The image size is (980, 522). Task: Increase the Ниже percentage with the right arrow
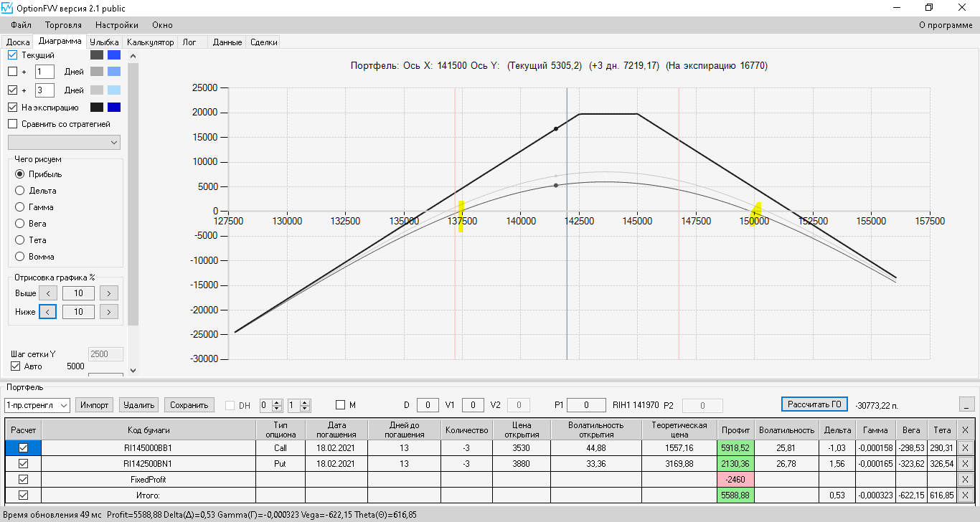(x=109, y=311)
